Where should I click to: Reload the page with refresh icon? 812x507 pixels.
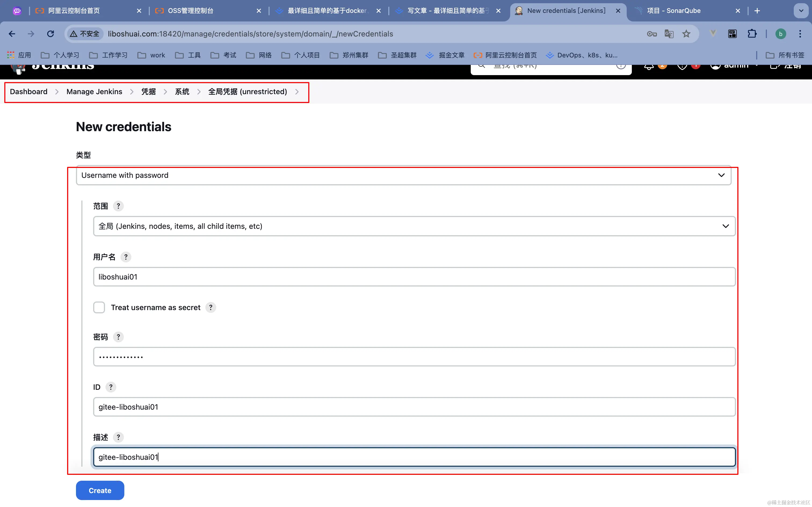pos(51,34)
